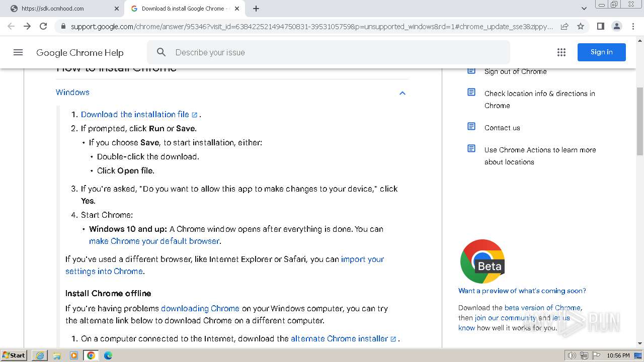Open Windows Media Player from taskbar
Screen dimensions: 644x362
[74, 355]
